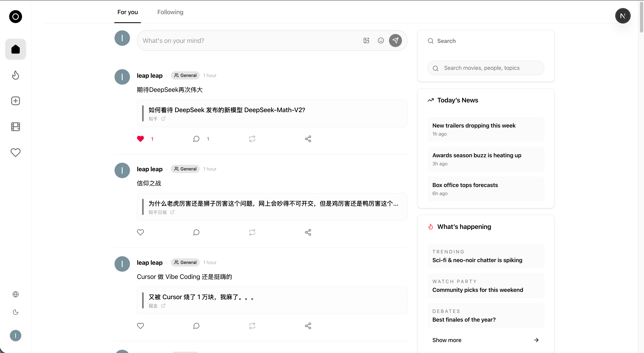
Task: Open favorites heart icon in left sidebar
Action: (16, 152)
